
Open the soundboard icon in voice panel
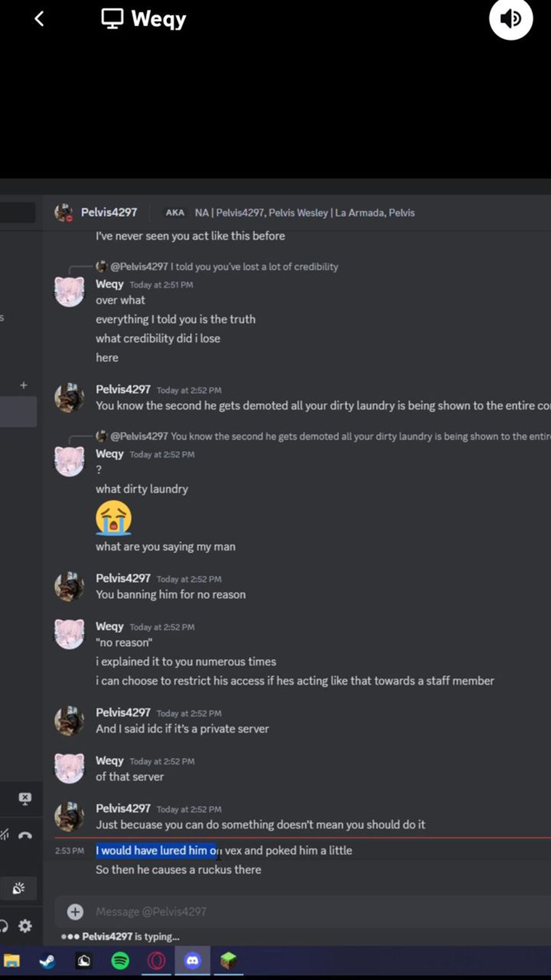[x=18, y=888]
